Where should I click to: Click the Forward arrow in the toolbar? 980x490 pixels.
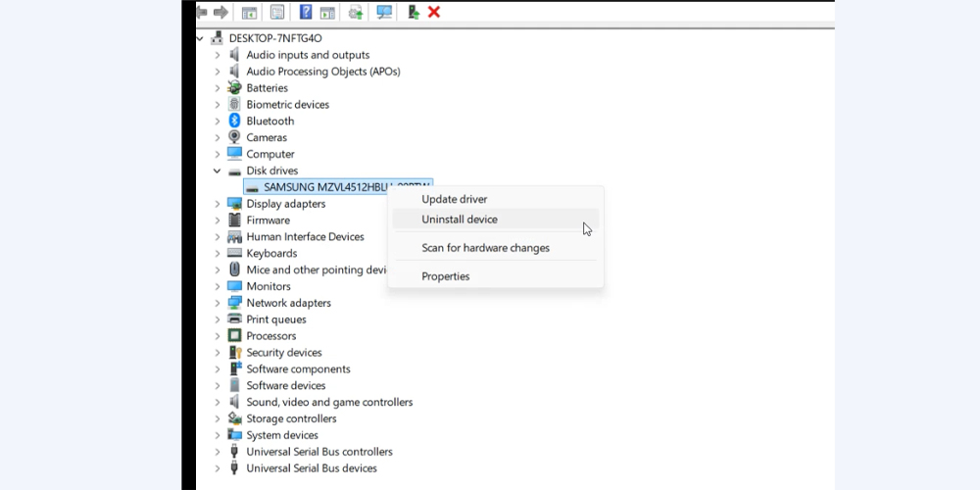(x=220, y=12)
